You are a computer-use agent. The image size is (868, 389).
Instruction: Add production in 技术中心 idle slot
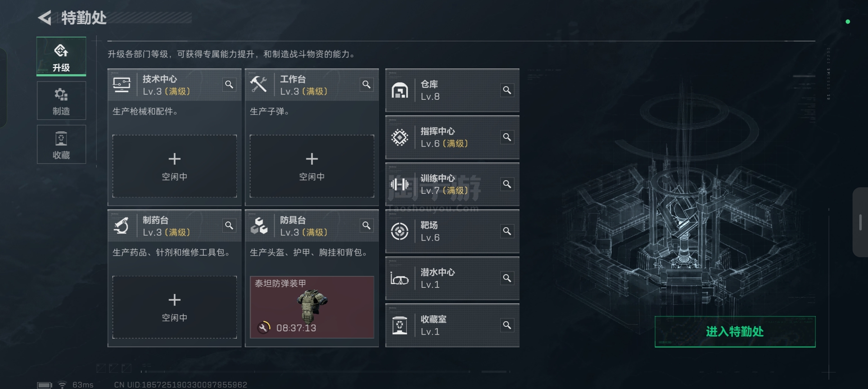[175, 166]
